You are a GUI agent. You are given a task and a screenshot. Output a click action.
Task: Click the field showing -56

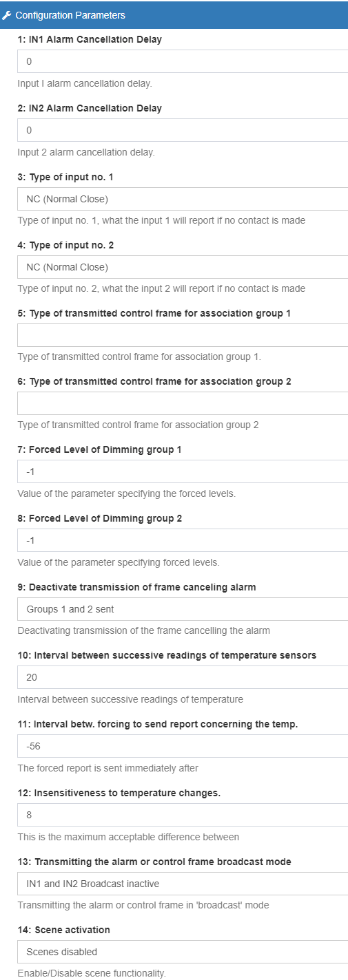tap(183, 746)
